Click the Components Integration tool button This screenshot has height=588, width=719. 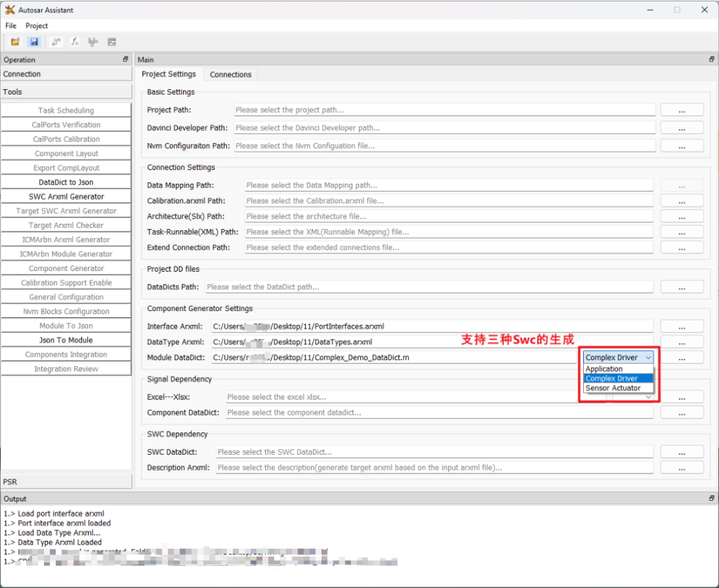coord(67,354)
